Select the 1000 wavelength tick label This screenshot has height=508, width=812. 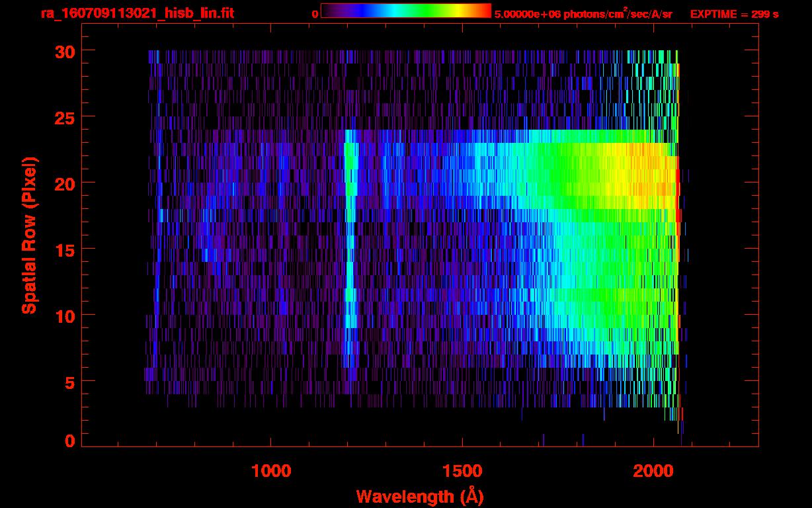coord(271,471)
